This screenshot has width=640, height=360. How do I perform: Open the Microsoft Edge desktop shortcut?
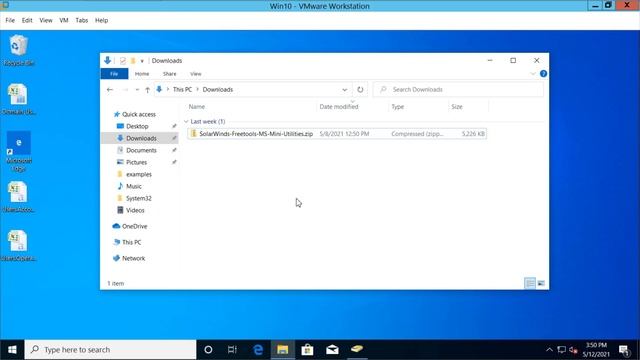pos(18,151)
